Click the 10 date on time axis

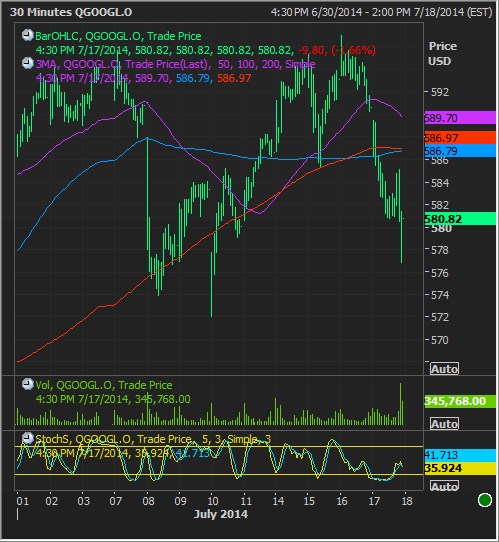pyautogui.click(x=213, y=501)
